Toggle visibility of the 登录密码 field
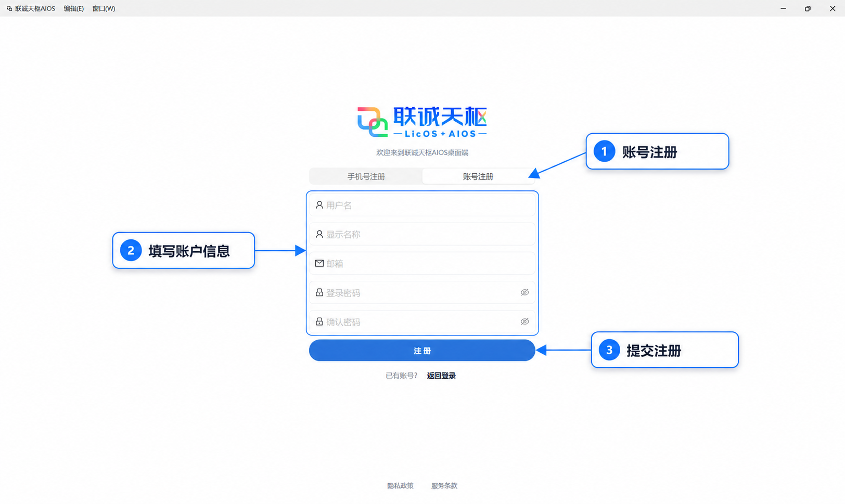Image resolution: width=845 pixels, height=504 pixels. (524, 292)
